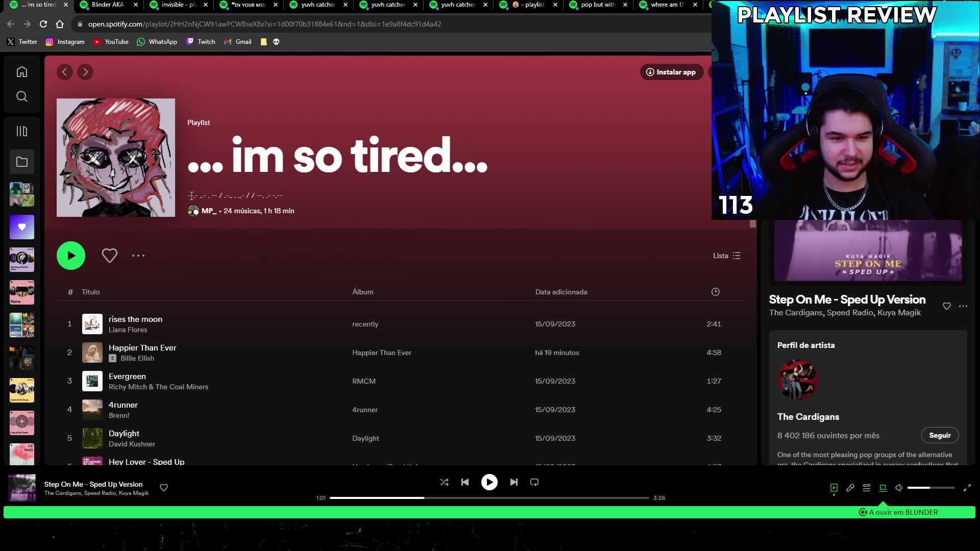This screenshot has height=551, width=980.
Task: Open the folder icon in sidebar
Action: pyautogui.click(x=21, y=162)
